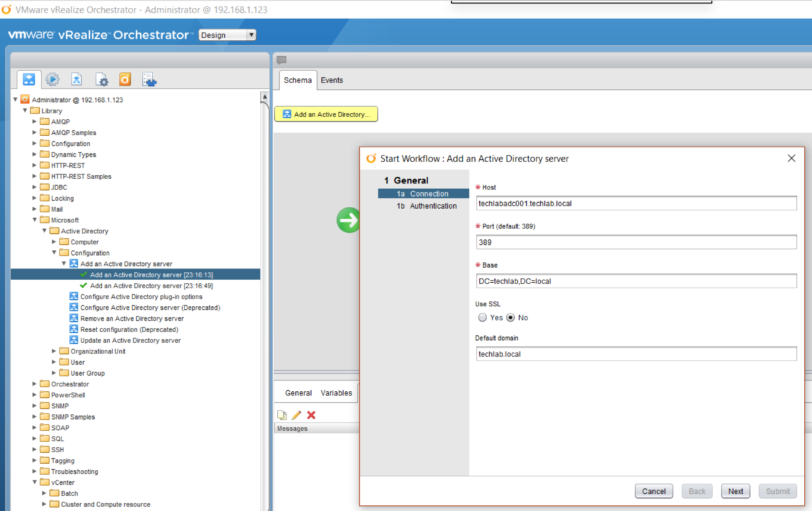Click the green arrow start element in schema
The width and height of the screenshot is (812, 511).
pos(348,220)
